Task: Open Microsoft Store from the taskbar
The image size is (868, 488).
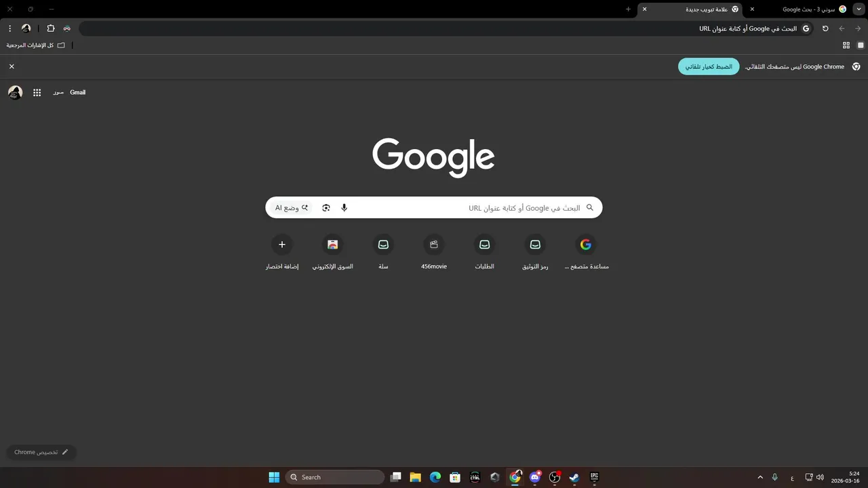Action: 456,477
